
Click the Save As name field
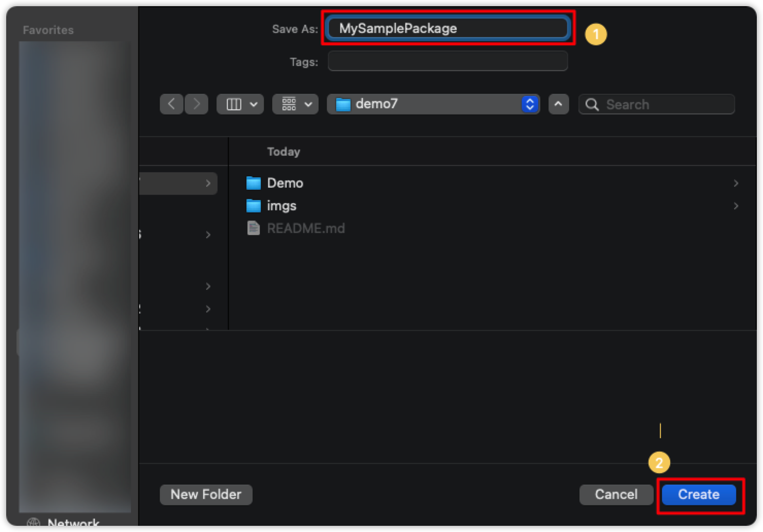click(x=447, y=28)
